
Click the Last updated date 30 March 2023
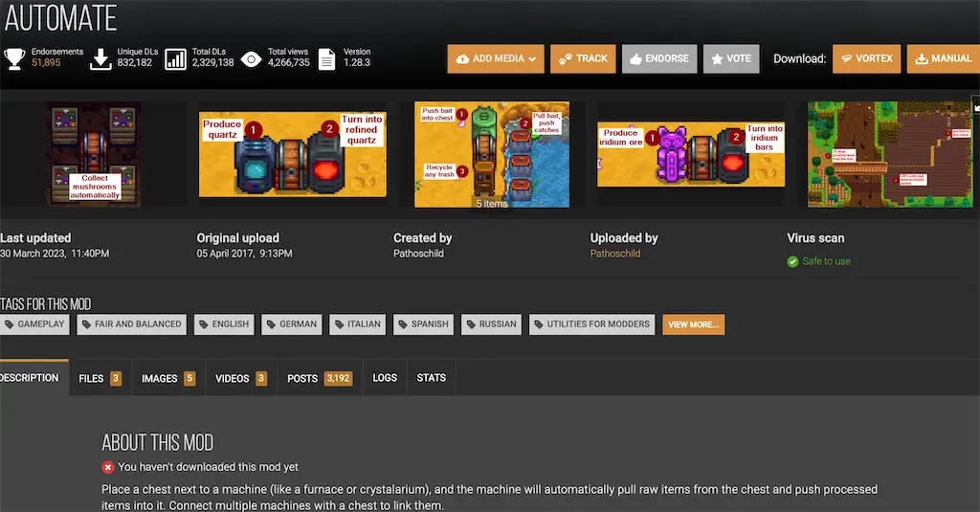point(55,254)
